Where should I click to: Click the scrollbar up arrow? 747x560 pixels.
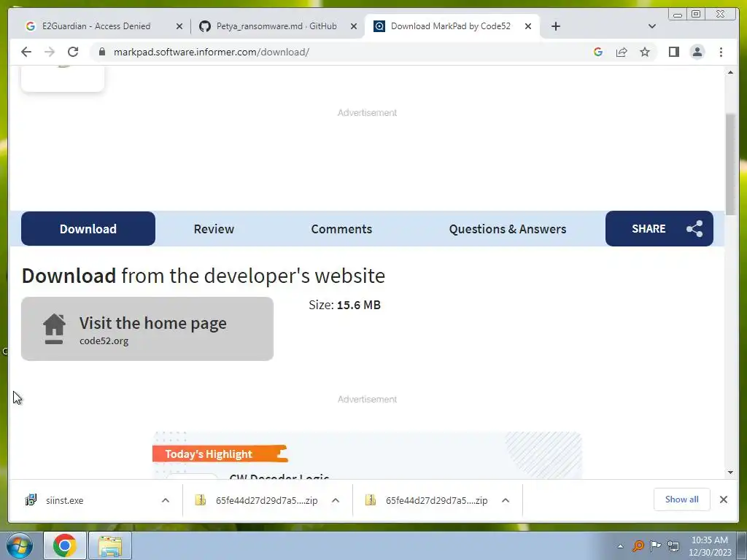point(730,72)
